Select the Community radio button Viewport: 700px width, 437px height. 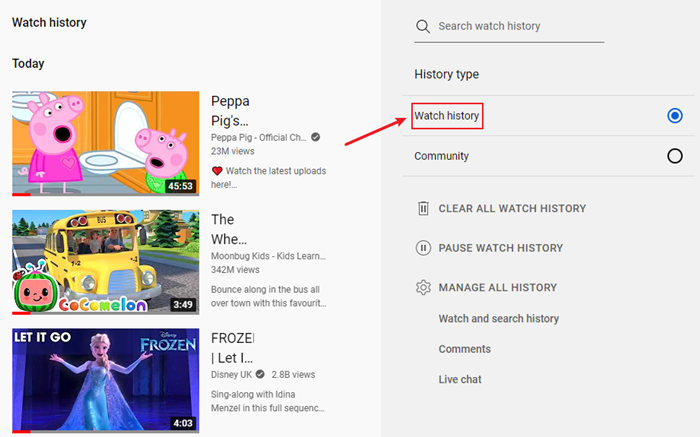(x=675, y=156)
